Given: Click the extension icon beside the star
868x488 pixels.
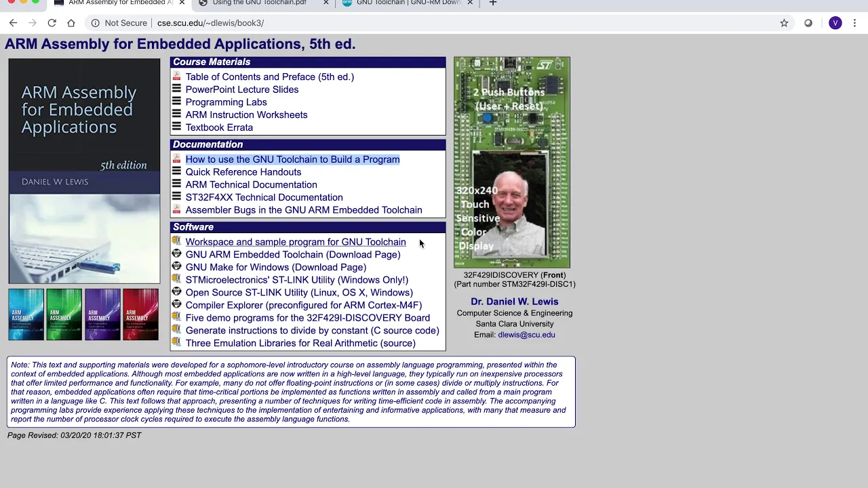Looking at the screenshot, I should pyautogui.click(x=808, y=23).
